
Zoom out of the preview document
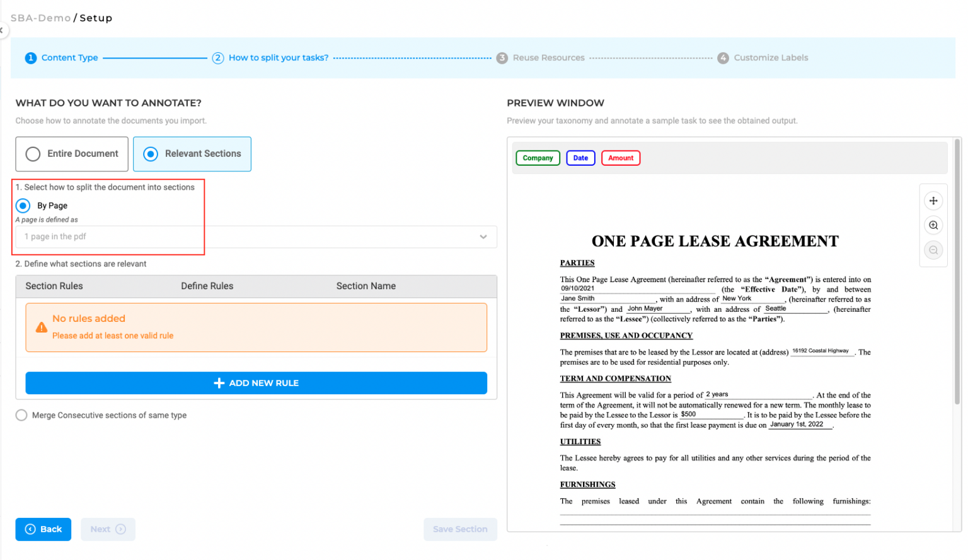(933, 249)
